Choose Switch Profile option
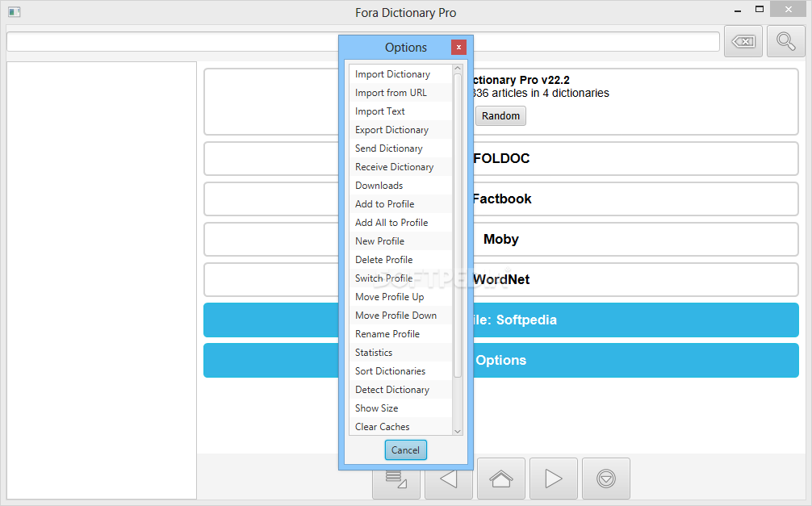Viewport: 812px width, 506px height. 400,278
